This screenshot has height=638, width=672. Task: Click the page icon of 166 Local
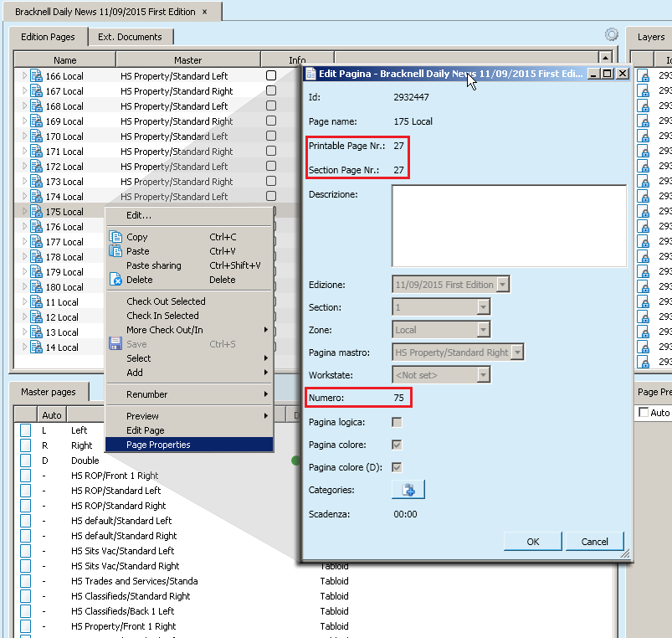[37, 76]
